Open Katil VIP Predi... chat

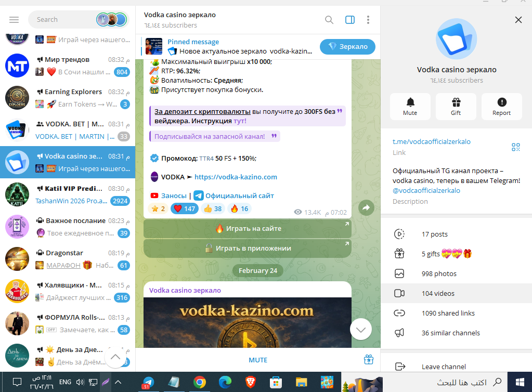point(68,194)
